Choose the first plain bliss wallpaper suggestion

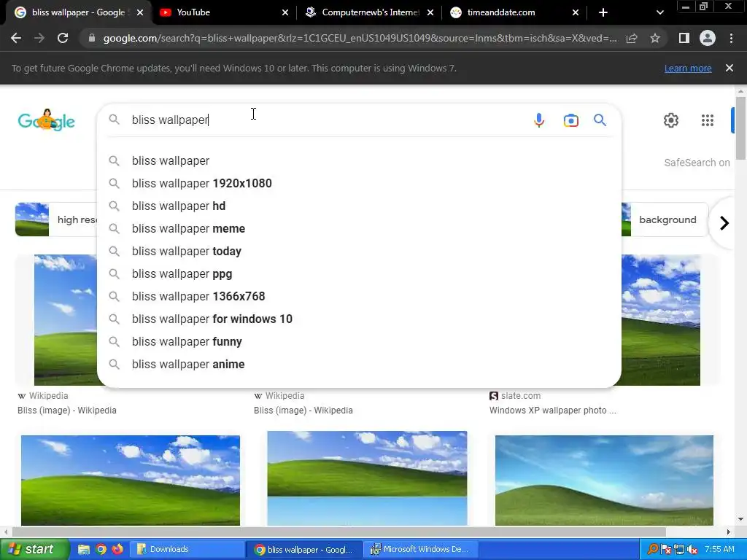click(x=359, y=160)
